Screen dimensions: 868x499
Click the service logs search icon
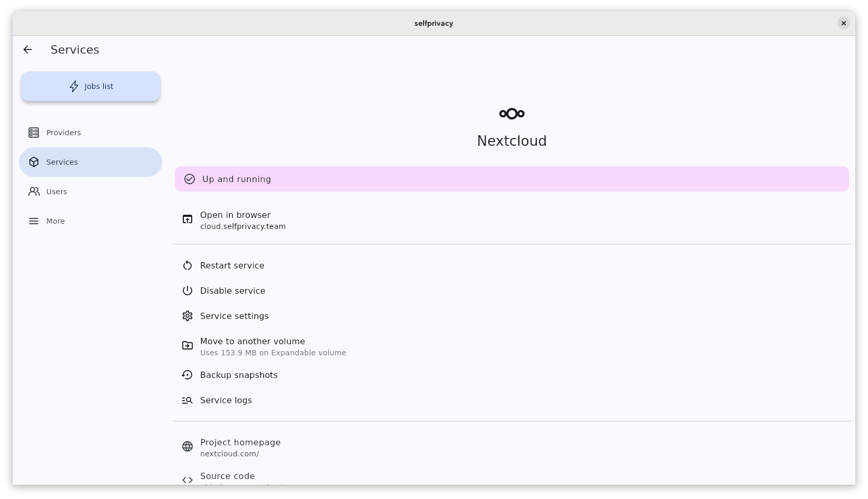point(188,400)
